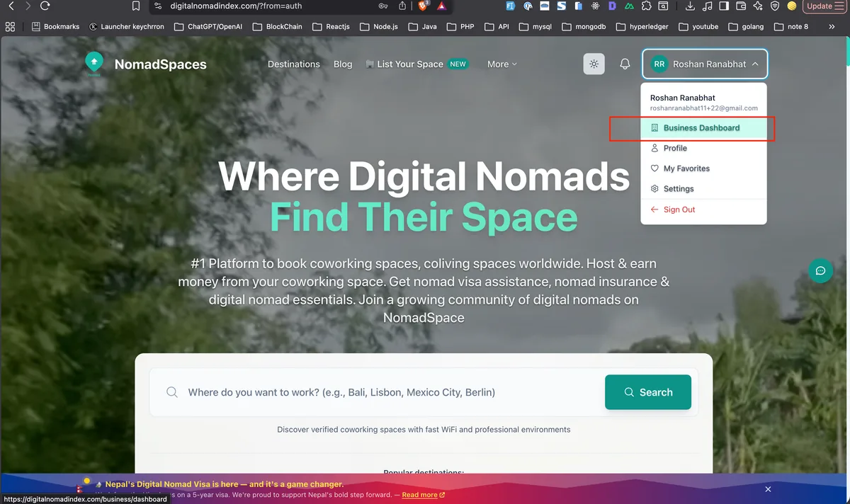The width and height of the screenshot is (850, 504).
Task: Open the notifications bell
Action: (x=624, y=64)
